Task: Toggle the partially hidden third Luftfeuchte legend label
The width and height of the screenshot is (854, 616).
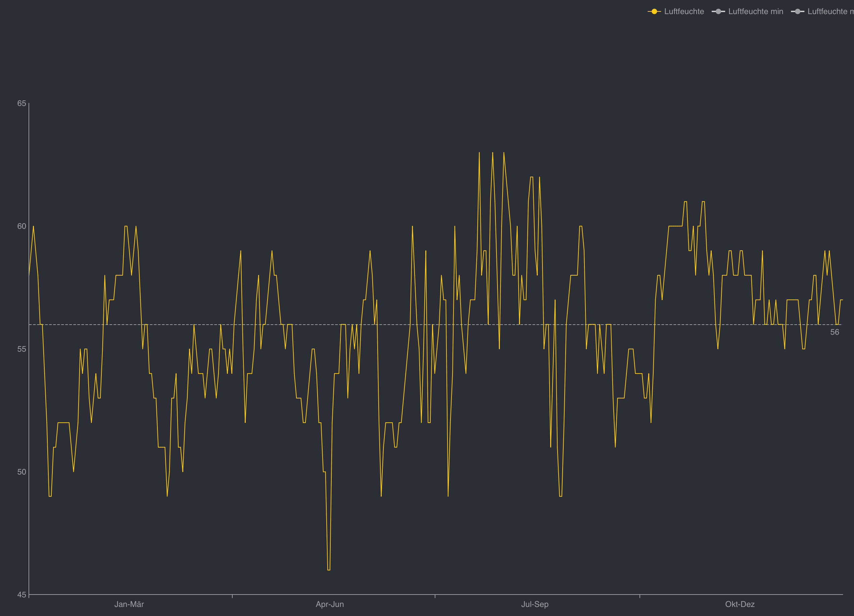Action: click(x=830, y=12)
